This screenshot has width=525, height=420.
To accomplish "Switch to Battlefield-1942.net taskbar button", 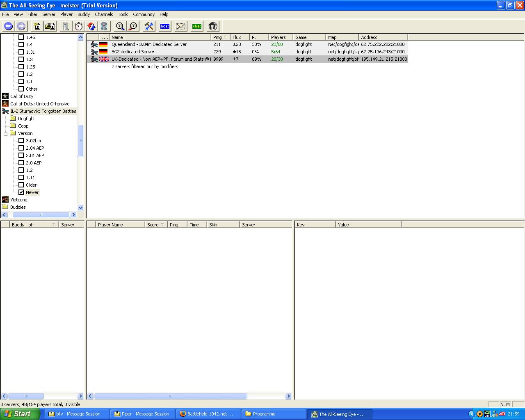I will [208, 414].
